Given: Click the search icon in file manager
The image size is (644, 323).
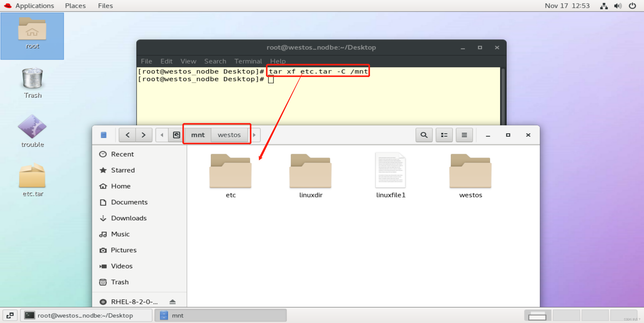Looking at the screenshot, I should (424, 135).
